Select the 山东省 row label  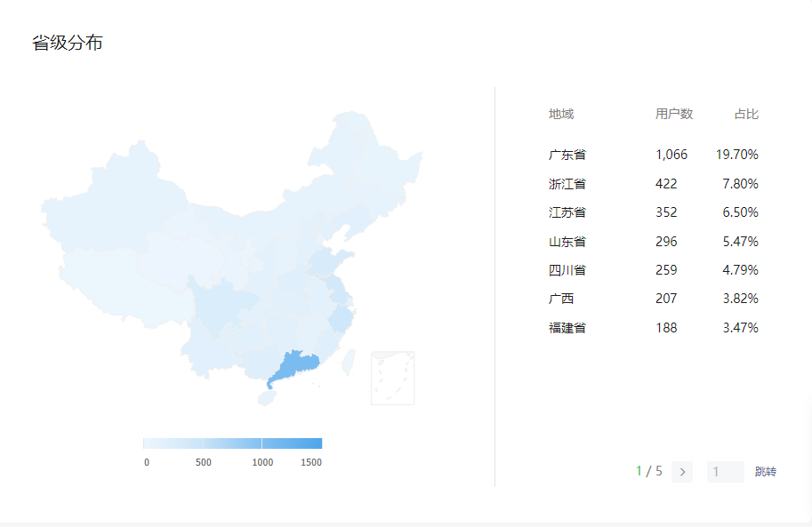(x=567, y=242)
